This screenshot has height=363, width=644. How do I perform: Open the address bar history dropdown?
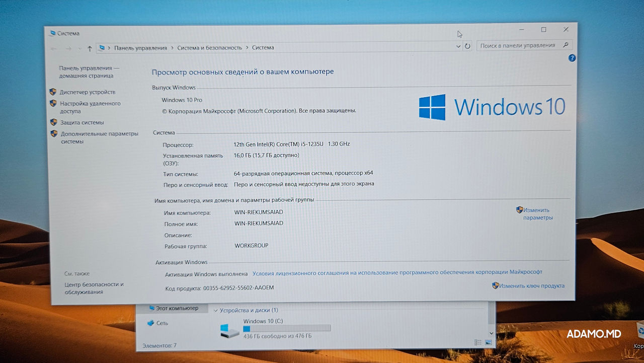[458, 46]
